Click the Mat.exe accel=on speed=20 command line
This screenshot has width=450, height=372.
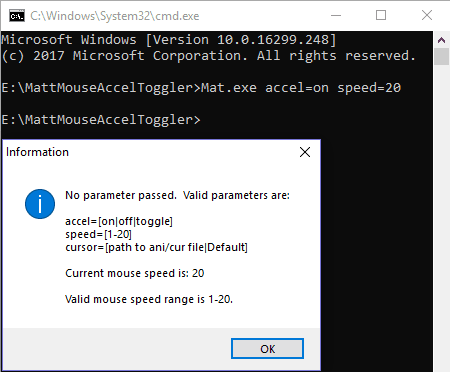pyautogui.click(x=201, y=88)
